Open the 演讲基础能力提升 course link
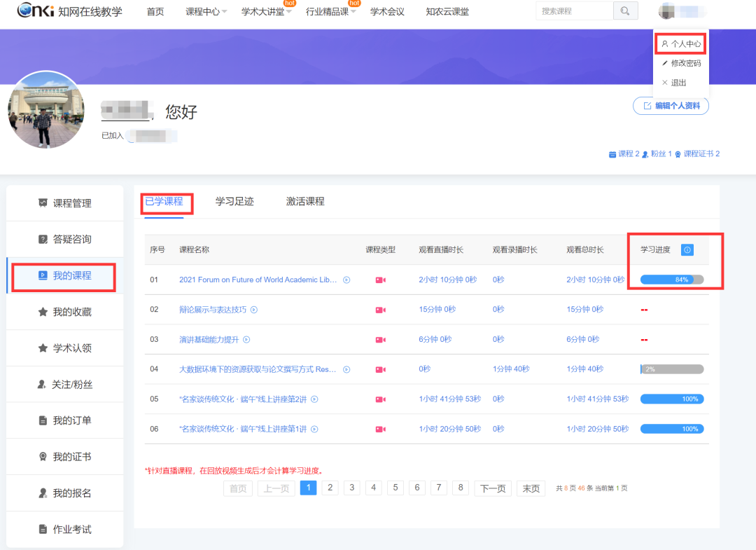Screen dimensions: 756x550 pos(209,340)
